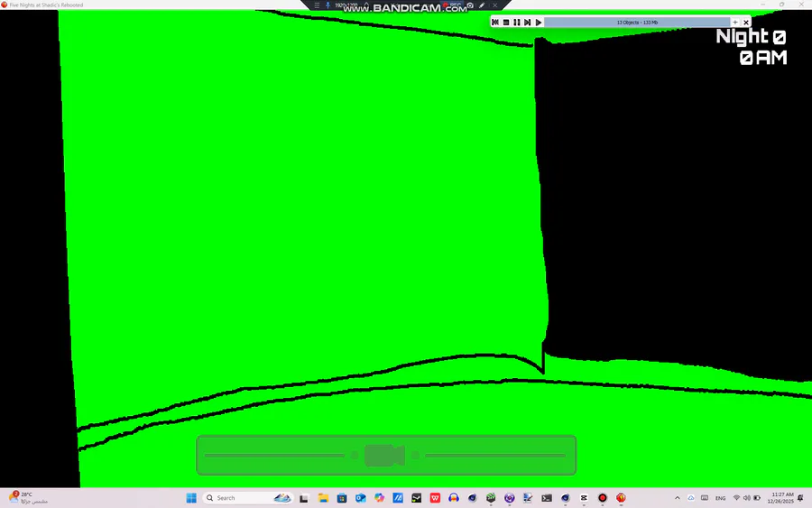Open the Windows Start menu
812x508 pixels.
coord(191,498)
